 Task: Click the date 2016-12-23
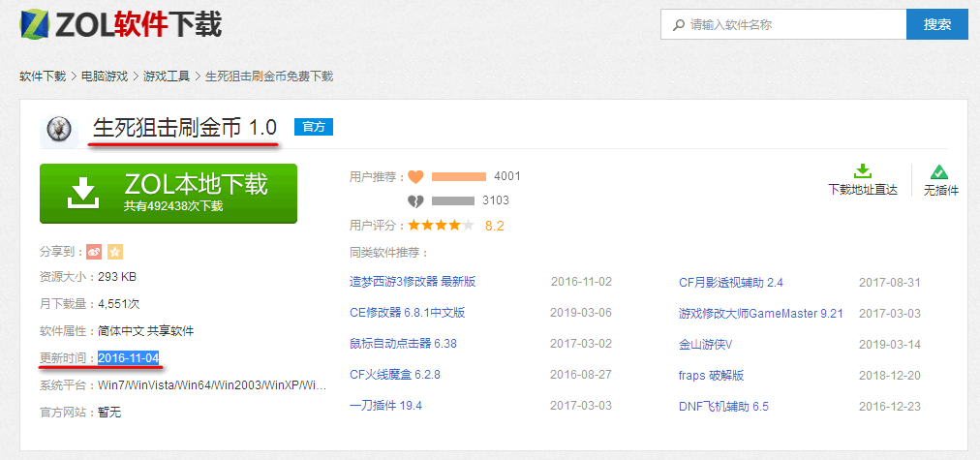889,407
